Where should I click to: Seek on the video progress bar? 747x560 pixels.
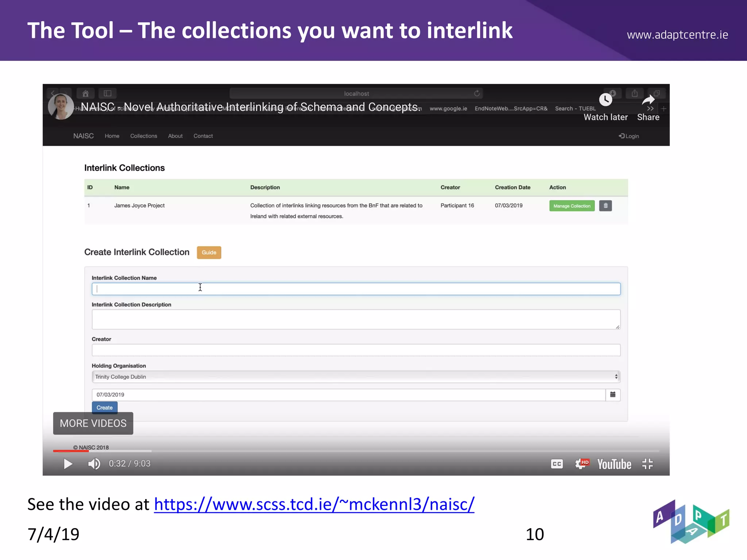coord(356,451)
